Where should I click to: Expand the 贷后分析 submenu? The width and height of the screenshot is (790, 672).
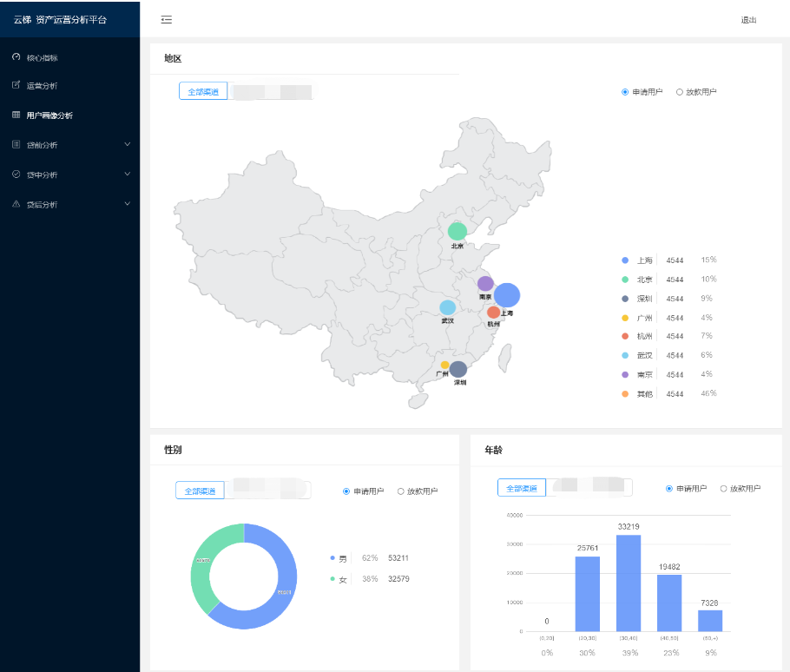[x=127, y=203]
